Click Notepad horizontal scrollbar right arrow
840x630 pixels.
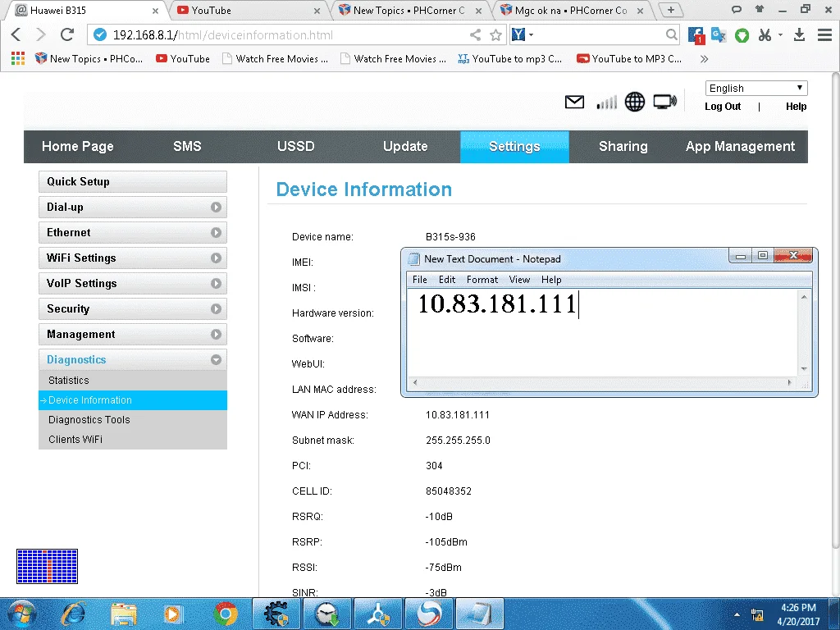789,382
